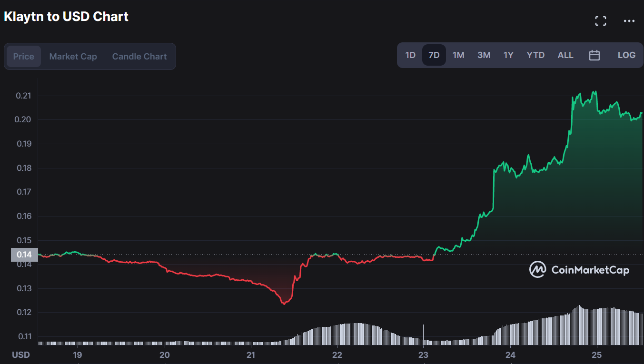Click the 0.14 price marker on axis
Screen dimensions: 644x364
coord(24,255)
